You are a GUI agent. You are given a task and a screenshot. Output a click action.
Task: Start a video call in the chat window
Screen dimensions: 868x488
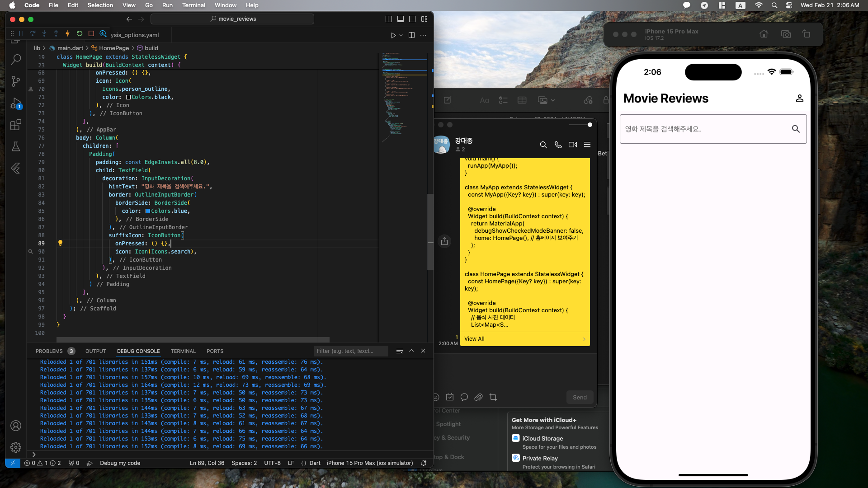tap(573, 145)
